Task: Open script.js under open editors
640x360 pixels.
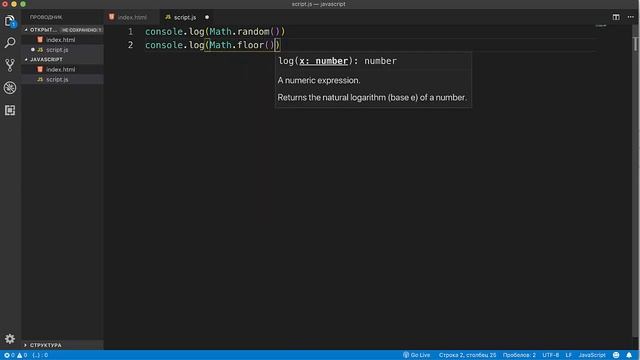Action: pyautogui.click(x=57, y=50)
